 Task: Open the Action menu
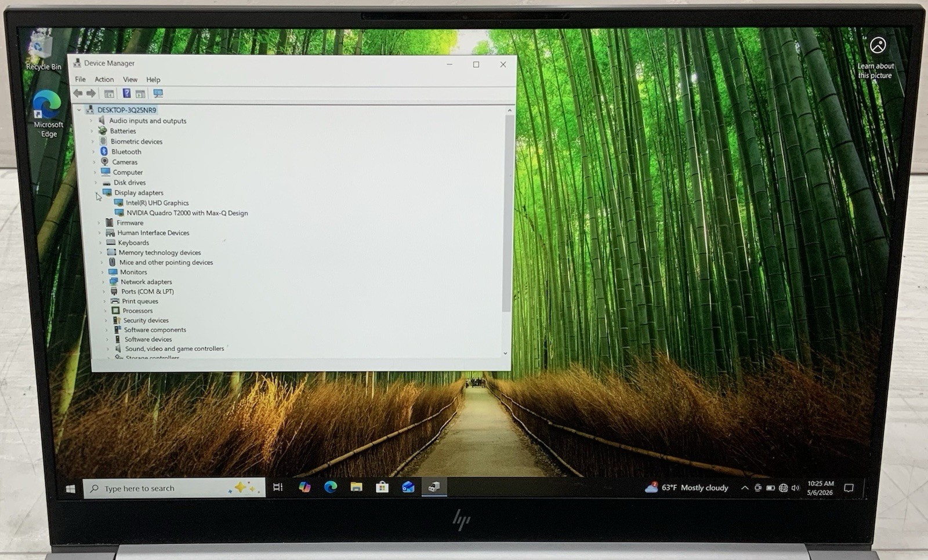(x=104, y=79)
